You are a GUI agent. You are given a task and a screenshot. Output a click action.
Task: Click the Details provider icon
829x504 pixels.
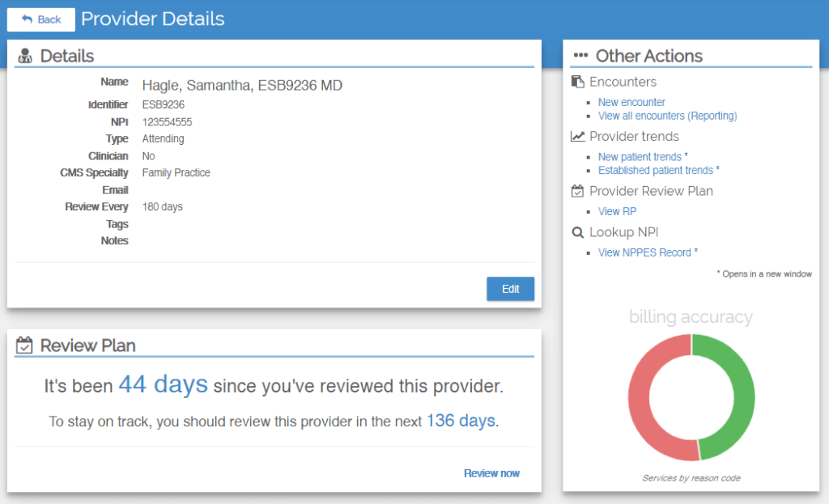pos(25,56)
